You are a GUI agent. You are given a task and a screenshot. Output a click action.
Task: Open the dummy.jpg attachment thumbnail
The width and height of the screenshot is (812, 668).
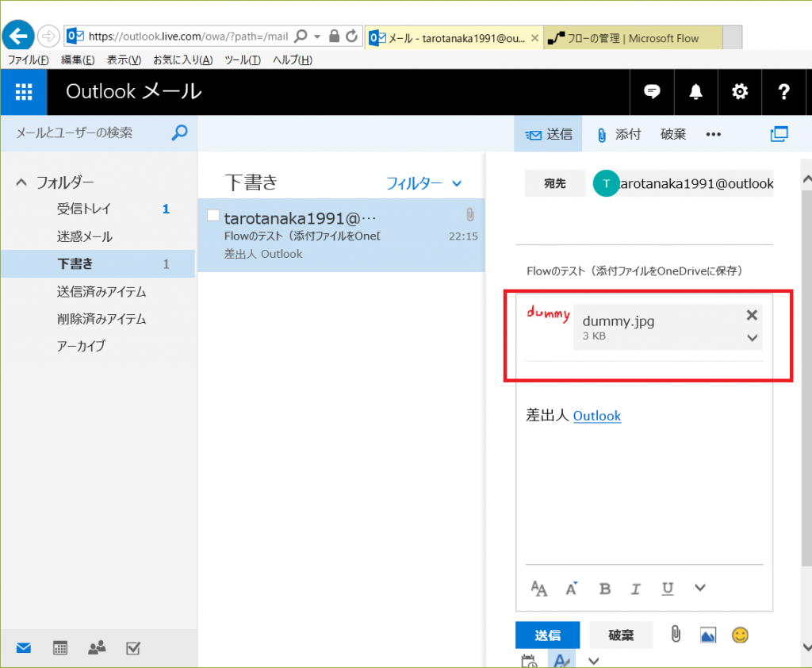[x=549, y=313]
